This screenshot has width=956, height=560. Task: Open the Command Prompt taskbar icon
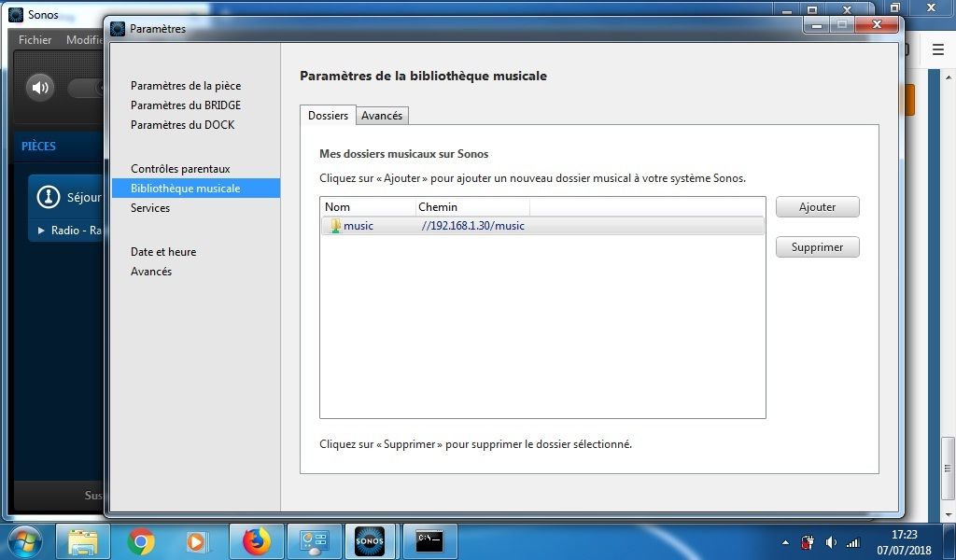tap(429, 541)
